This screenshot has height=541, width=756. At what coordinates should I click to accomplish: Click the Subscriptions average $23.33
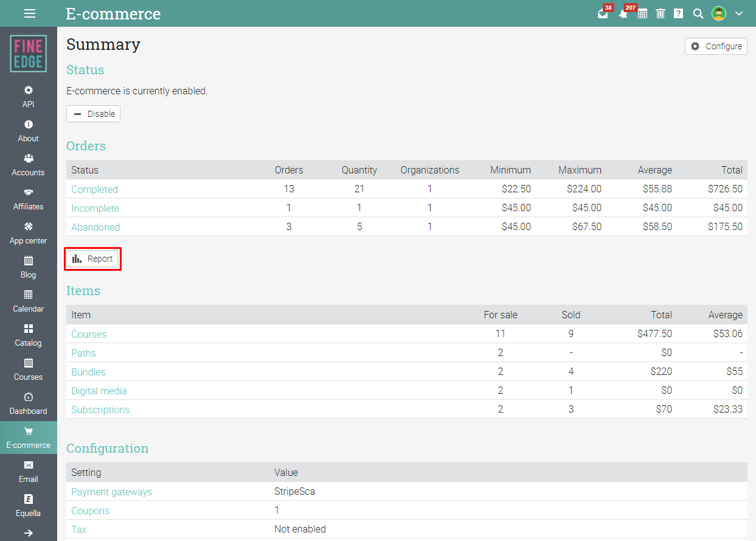[728, 410]
